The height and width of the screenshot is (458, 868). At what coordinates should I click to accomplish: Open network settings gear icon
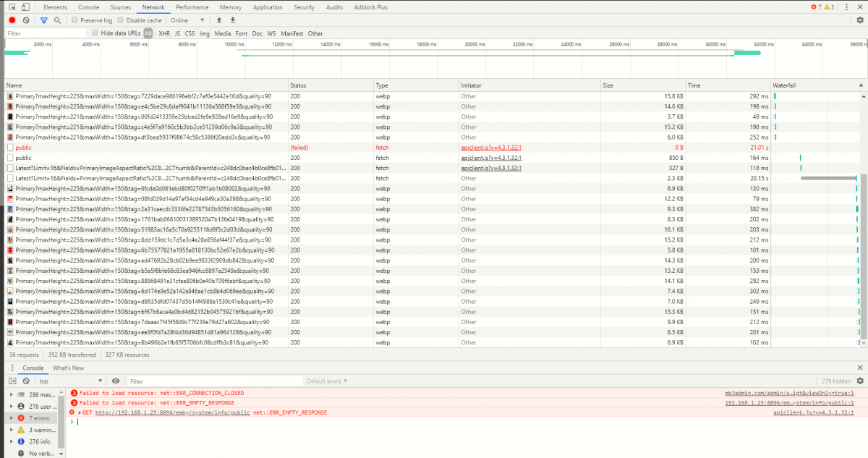[x=860, y=20]
